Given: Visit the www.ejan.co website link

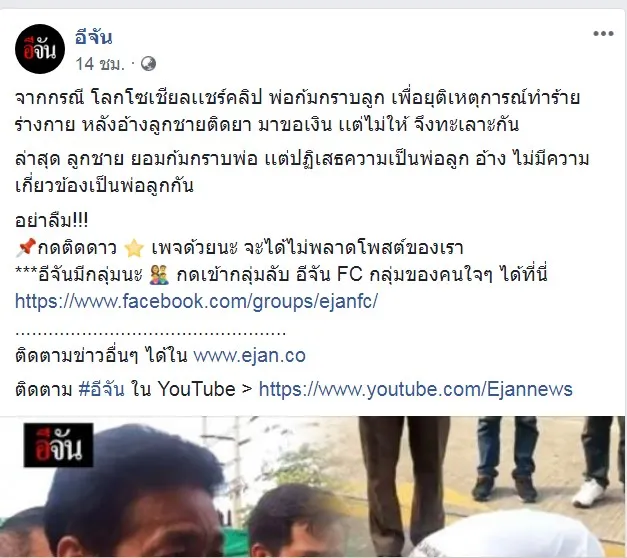Looking at the screenshot, I should coord(250,356).
